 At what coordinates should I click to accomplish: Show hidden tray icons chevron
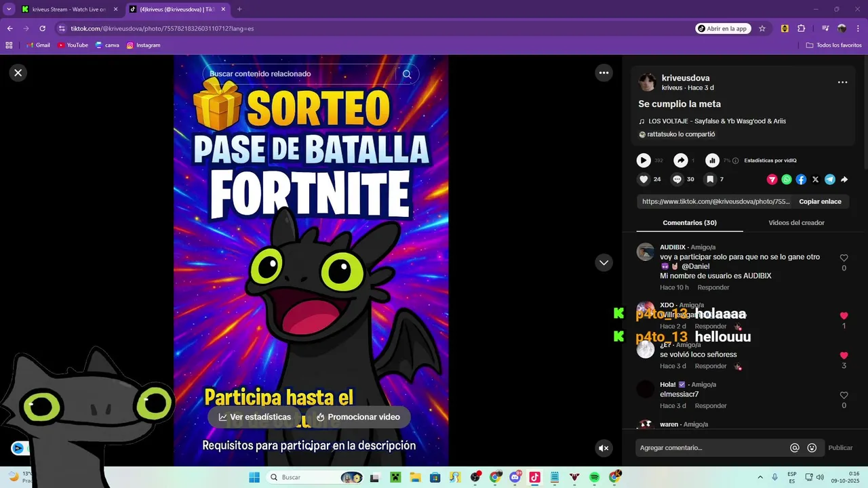(759, 477)
